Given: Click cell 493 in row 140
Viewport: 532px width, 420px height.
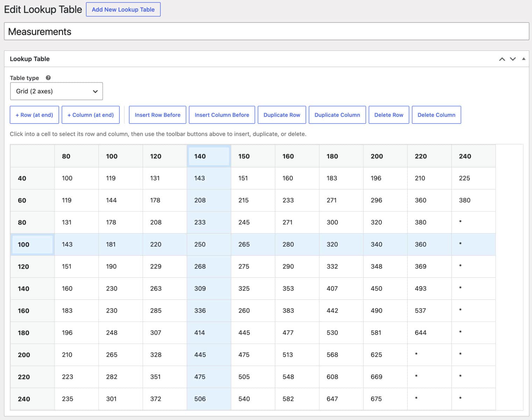Looking at the screenshot, I should 430,288.
